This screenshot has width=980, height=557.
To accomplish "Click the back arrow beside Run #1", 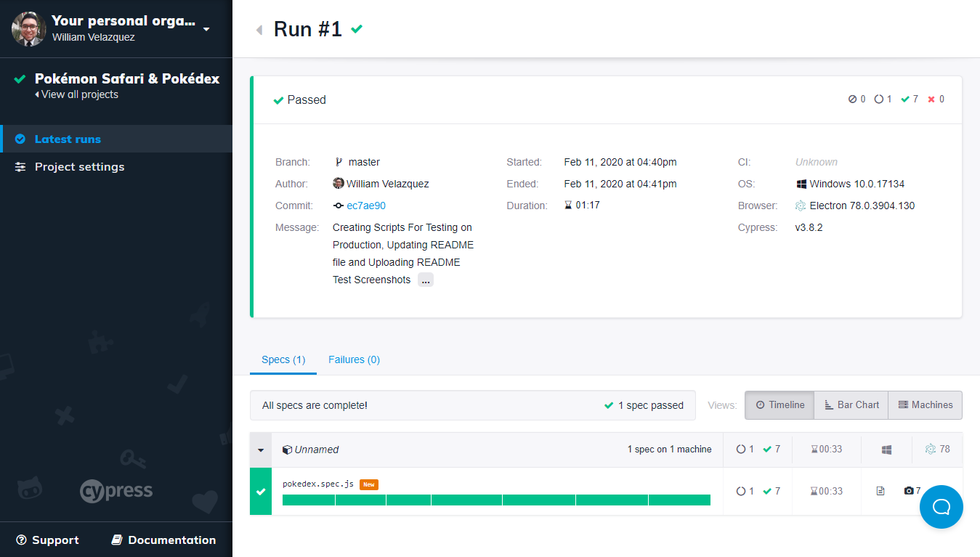I will click(x=259, y=30).
